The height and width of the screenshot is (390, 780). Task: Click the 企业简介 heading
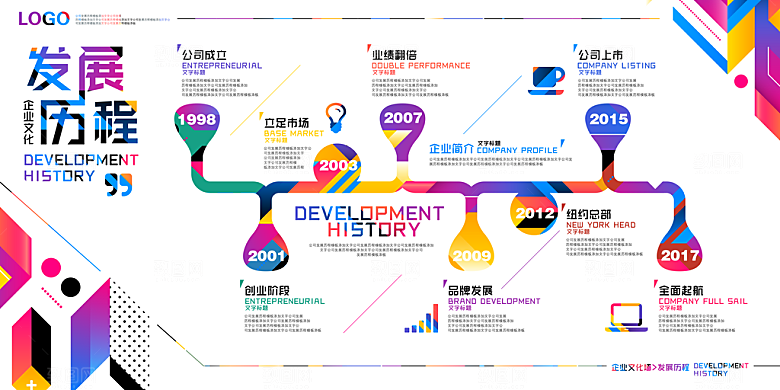[451, 149]
